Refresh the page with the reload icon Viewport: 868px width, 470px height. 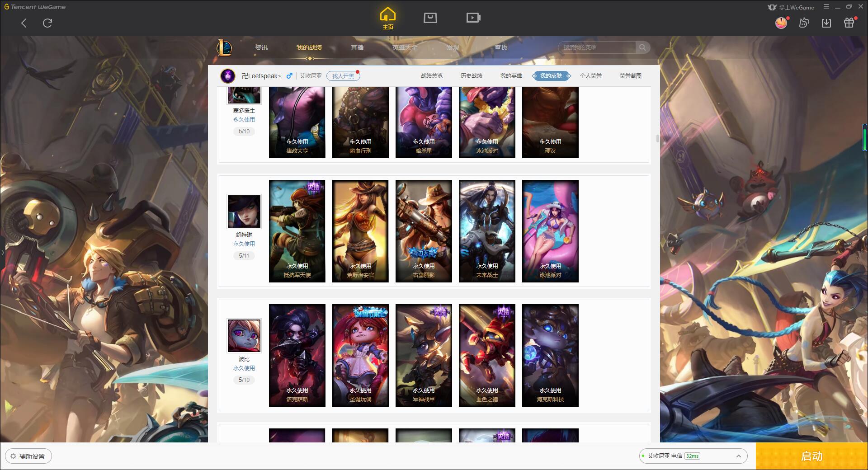47,23
